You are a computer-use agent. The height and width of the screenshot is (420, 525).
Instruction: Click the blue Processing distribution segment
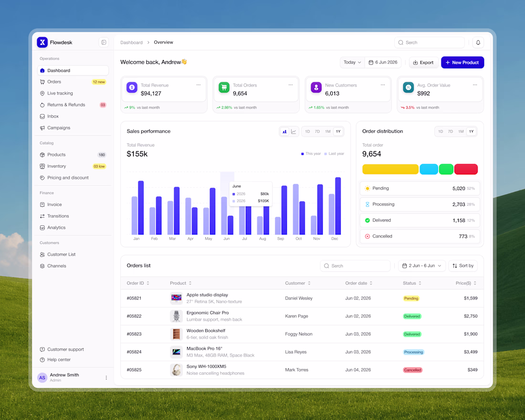tap(429, 169)
